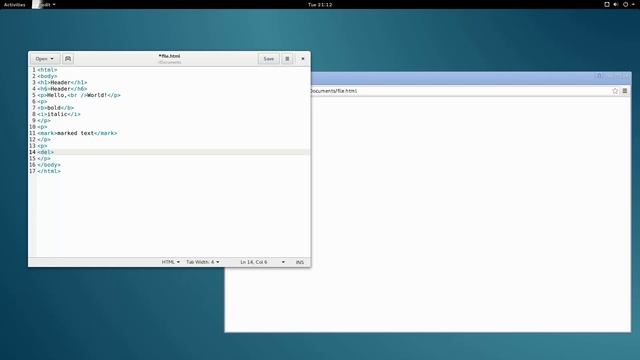Open gedit application menu in top bar
The image size is (640, 360).
(44, 4)
